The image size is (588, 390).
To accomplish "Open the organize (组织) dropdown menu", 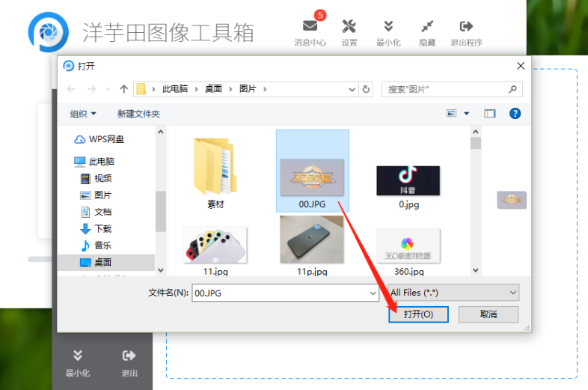I will pos(83,114).
